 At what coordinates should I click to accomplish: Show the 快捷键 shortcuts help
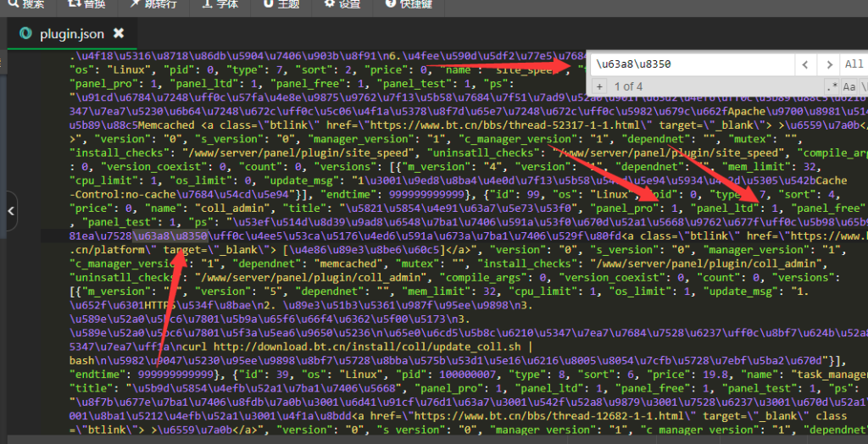[x=409, y=4]
